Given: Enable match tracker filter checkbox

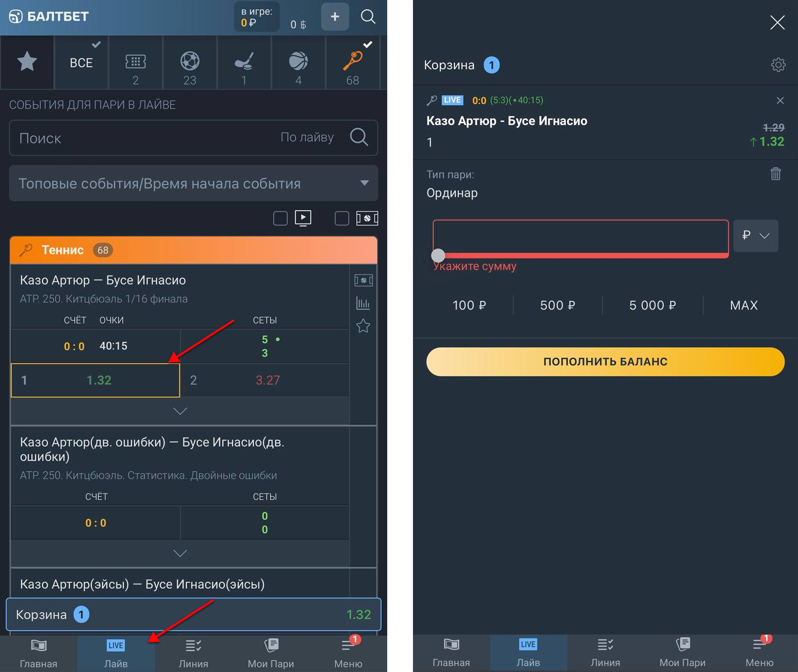Looking at the screenshot, I should tap(341, 218).
